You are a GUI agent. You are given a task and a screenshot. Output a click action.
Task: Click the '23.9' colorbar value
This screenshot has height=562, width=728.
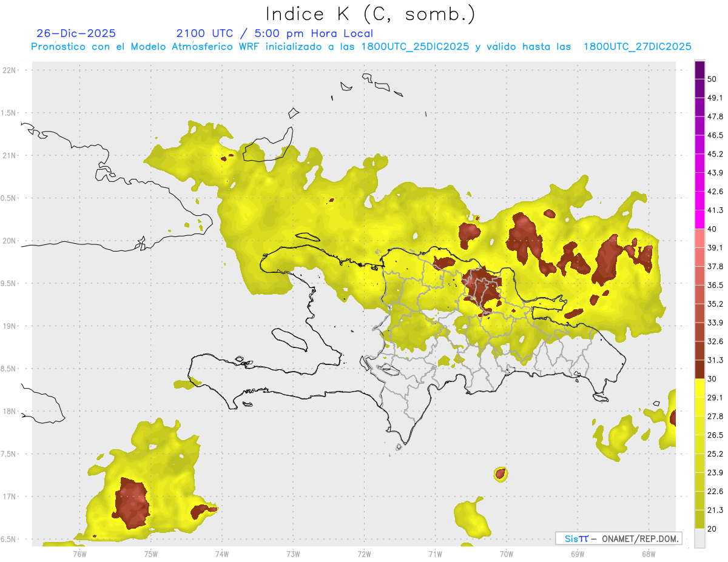coord(715,473)
